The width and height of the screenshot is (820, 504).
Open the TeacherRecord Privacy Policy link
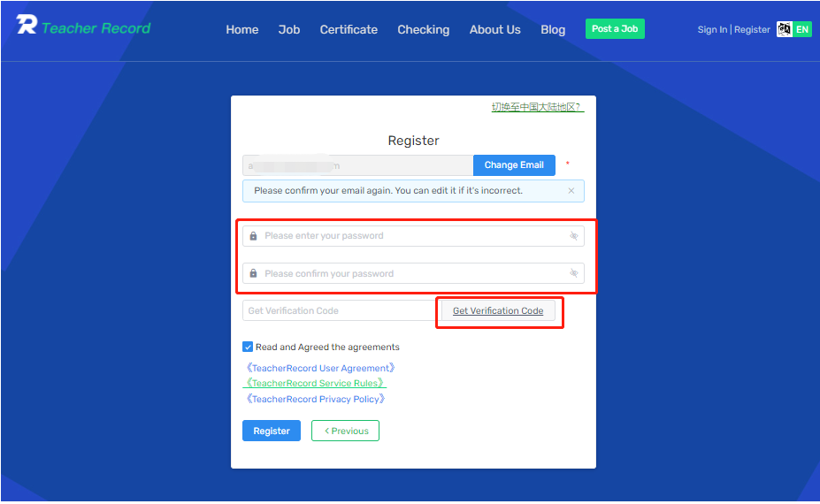click(x=316, y=399)
